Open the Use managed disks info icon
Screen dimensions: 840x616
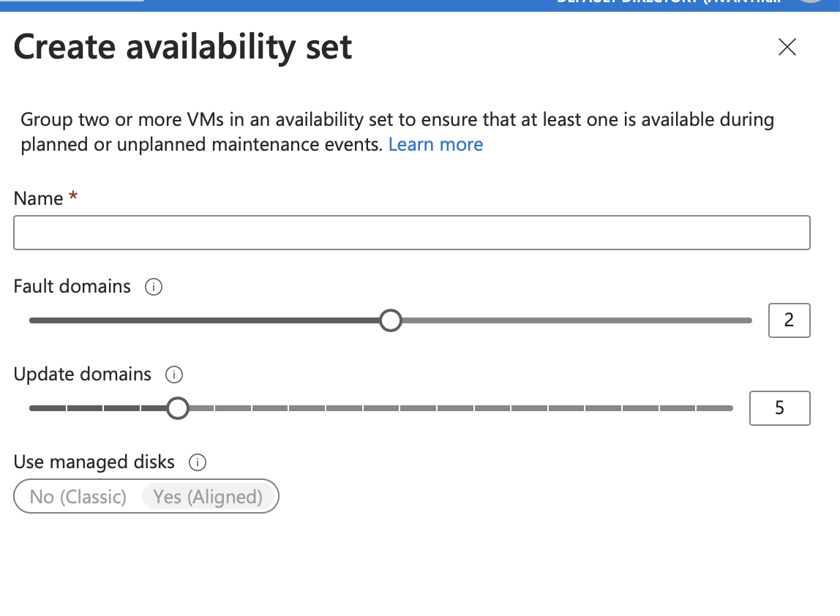198,462
